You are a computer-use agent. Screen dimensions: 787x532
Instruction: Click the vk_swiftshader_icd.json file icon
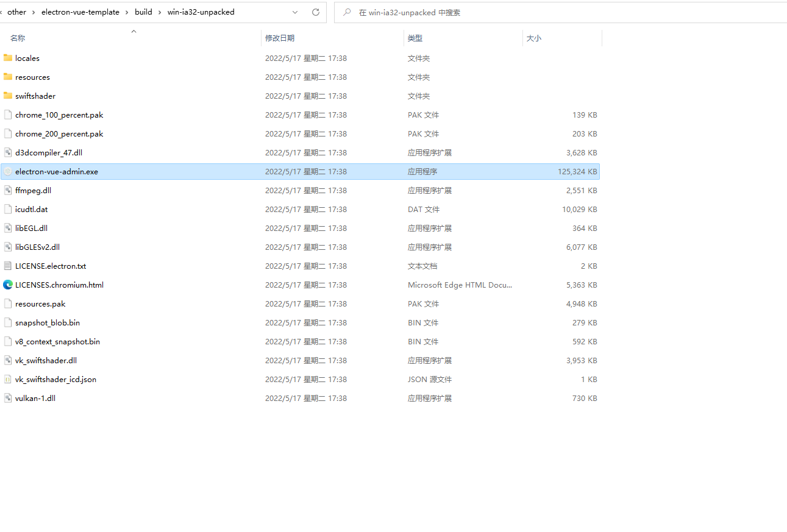pyautogui.click(x=8, y=379)
